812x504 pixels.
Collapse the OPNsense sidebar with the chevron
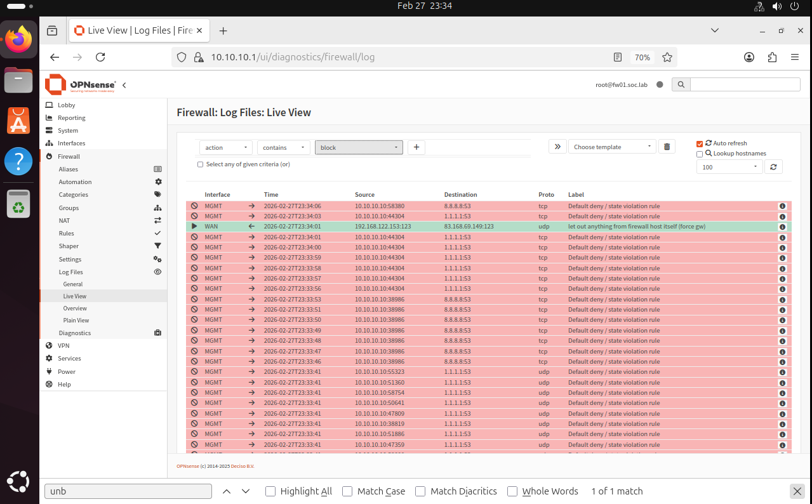tap(124, 85)
